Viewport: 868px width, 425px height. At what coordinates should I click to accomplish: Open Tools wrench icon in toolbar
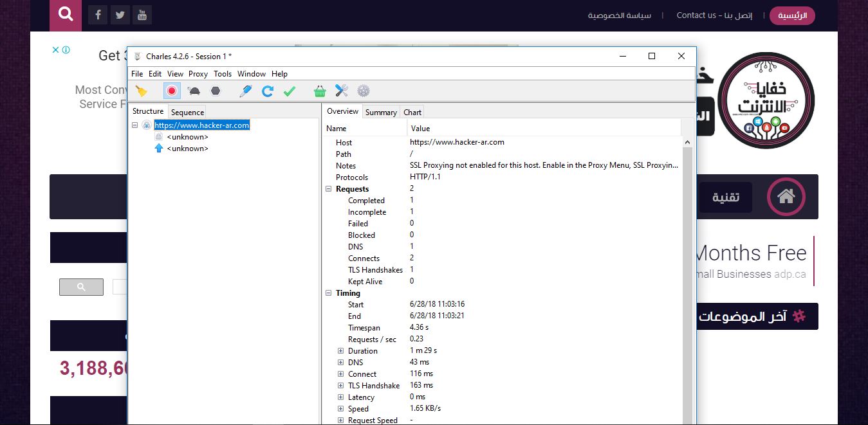(x=342, y=91)
